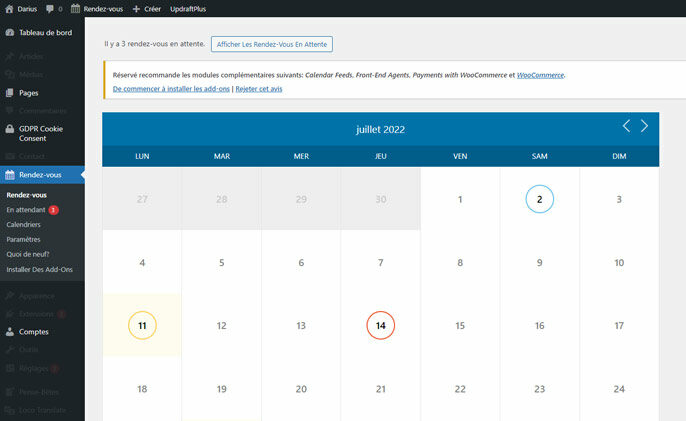The image size is (686, 421).
Task: Select July 14 circled in red
Action: [x=380, y=326]
